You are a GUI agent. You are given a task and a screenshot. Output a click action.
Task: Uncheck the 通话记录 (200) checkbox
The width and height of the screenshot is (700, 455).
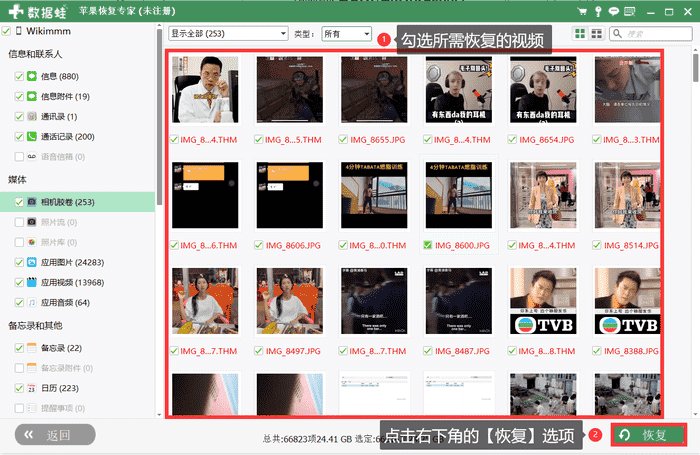pyautogui.click(x=19, y=137)
